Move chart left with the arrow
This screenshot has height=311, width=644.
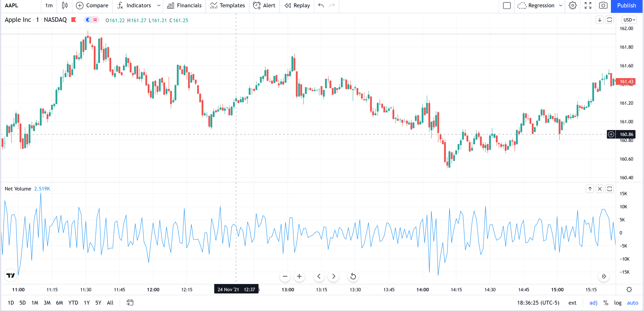point(319,276)
